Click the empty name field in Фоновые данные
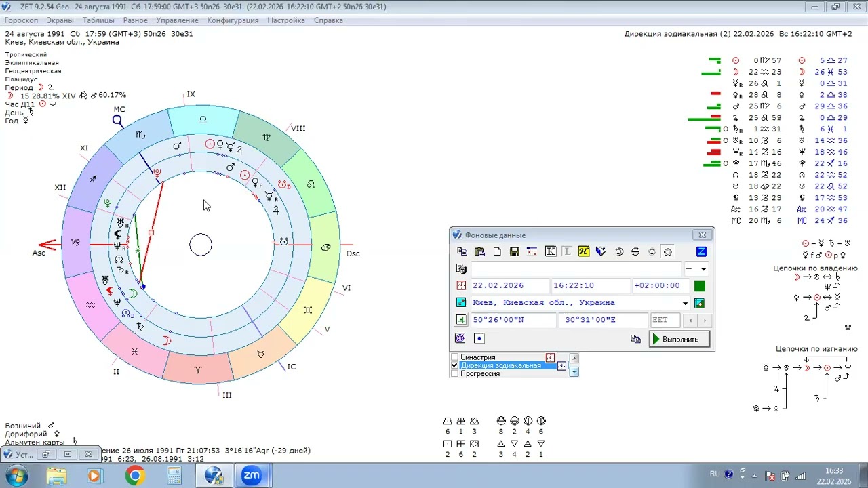This screenshot has height=488, width=868. [576, 268]
